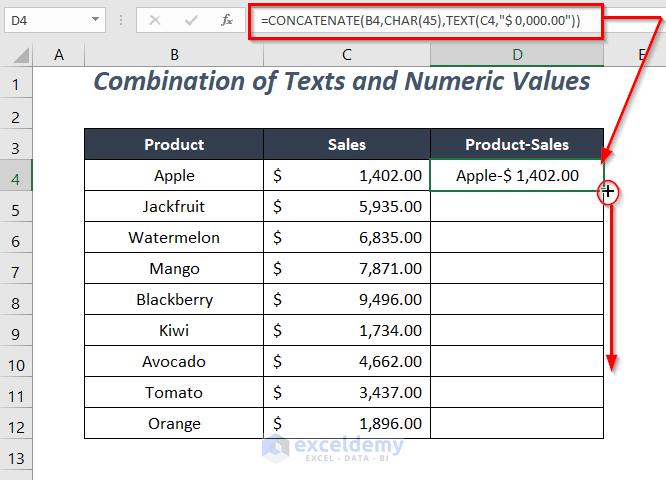The height and width of the screenshot is (480, 666).
Task: Select the empty cell beside Orange sales
Action: tap(516, 423)
